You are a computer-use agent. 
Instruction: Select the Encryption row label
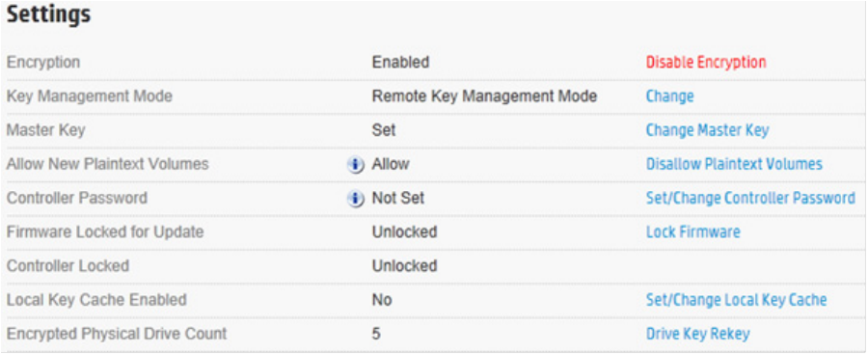pos(43,62)
